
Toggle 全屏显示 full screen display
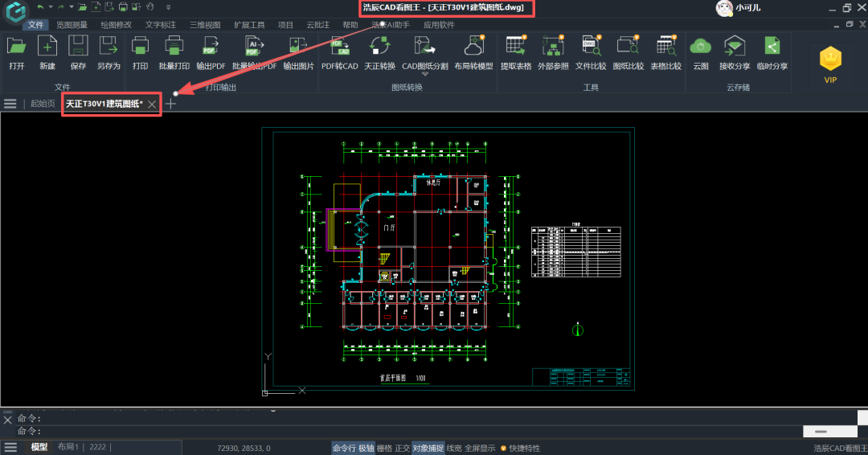click(480, 448)
